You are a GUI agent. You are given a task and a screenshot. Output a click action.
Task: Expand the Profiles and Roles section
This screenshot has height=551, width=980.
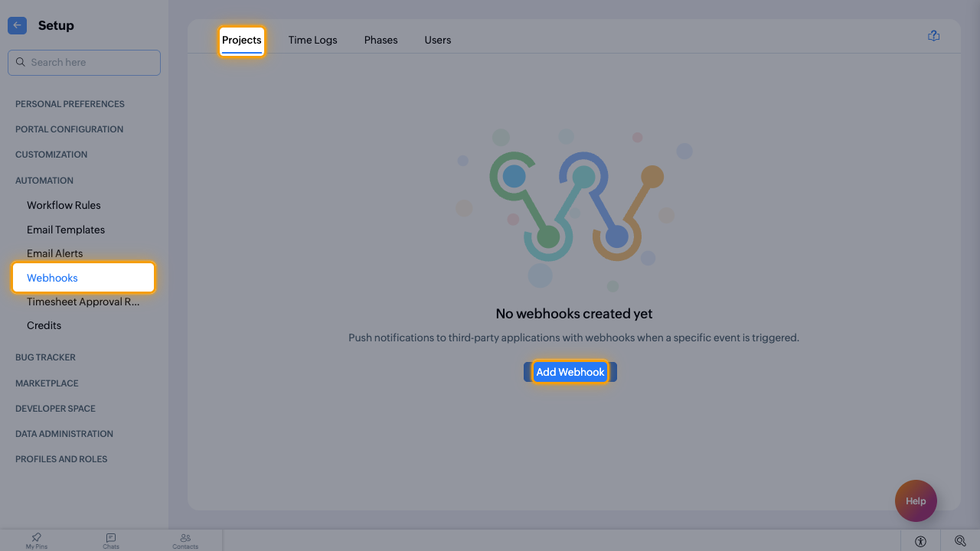click(61, 459)
